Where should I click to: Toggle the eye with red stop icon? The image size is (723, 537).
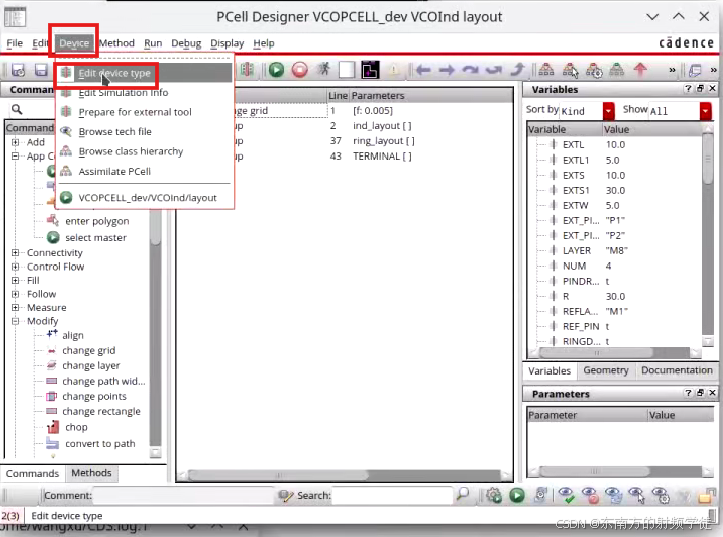click(x=590, y=495)
